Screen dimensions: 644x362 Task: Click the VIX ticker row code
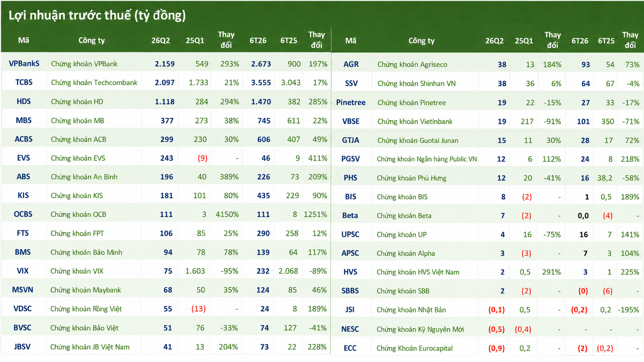point(23,271)
